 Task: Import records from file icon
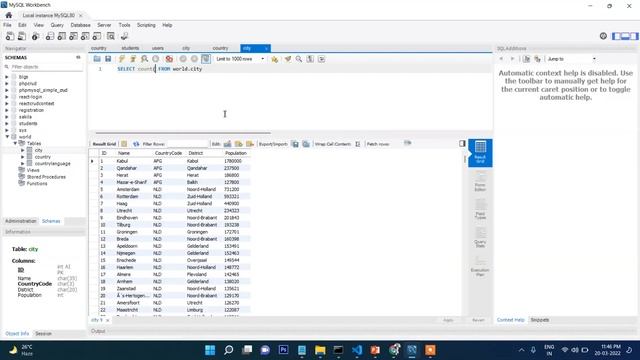(x=306, y=144)
